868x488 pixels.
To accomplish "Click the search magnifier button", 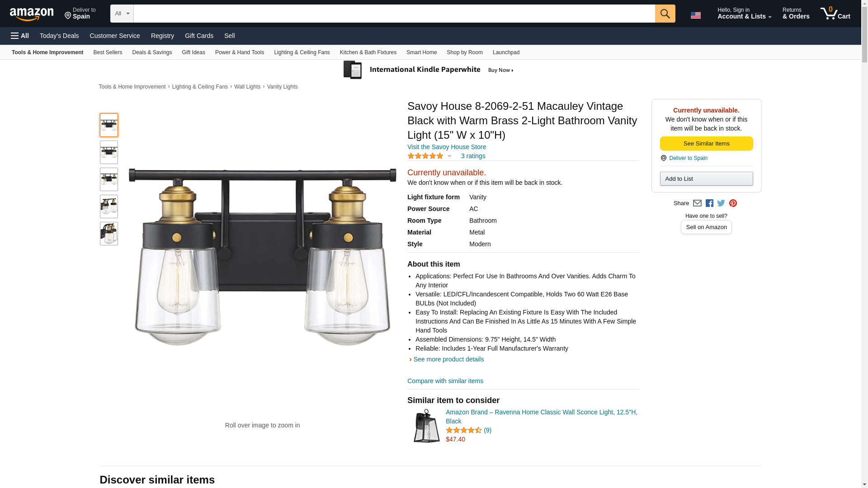I will pyautogui.click(x=665, y=14).
